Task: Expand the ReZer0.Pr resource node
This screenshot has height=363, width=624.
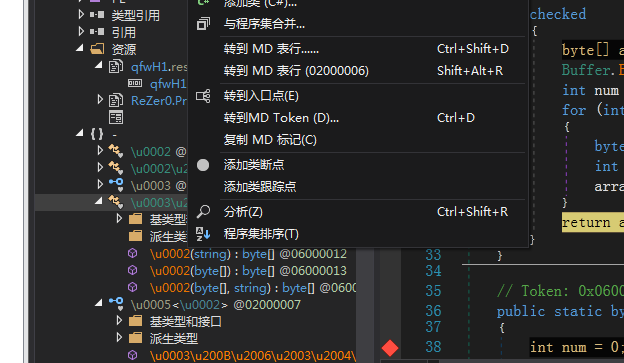Action: point(100,100)
